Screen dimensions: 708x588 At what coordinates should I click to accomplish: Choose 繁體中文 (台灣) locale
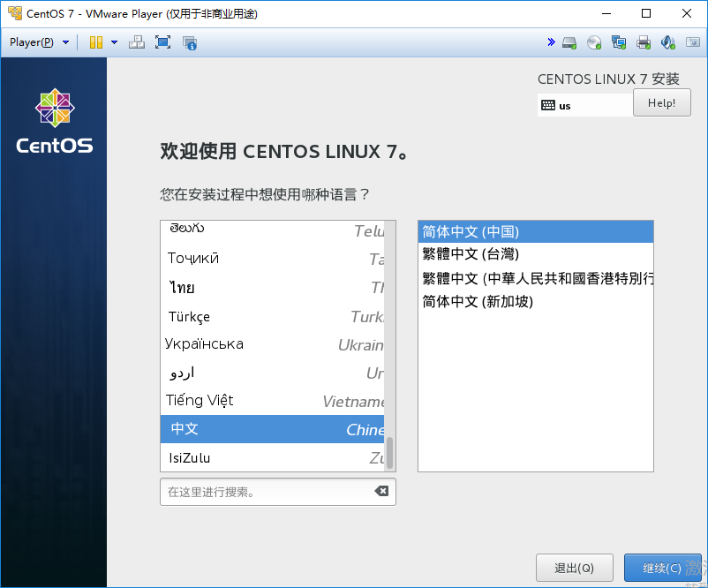tap(536, 254)
